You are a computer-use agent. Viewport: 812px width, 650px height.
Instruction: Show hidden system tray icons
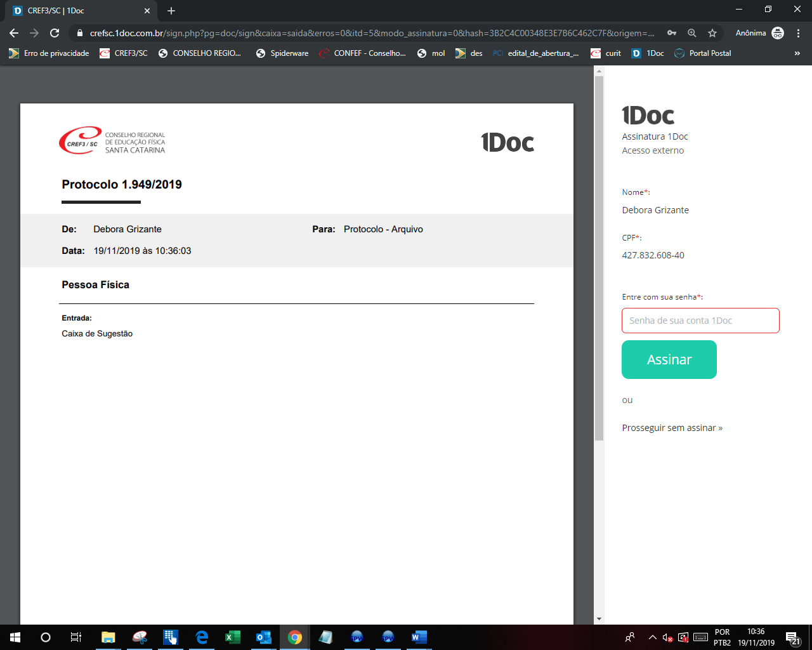pyautogui.click(x=652, y=637)
